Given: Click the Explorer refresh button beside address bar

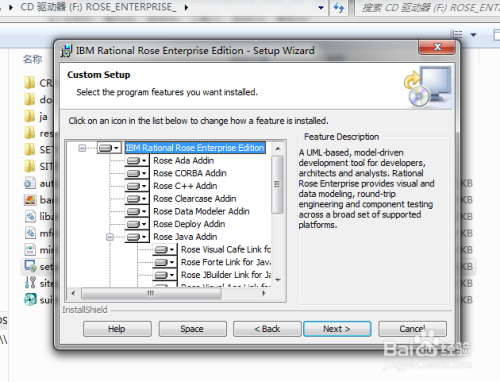Looking at the screenshot, I should point(339,7).
